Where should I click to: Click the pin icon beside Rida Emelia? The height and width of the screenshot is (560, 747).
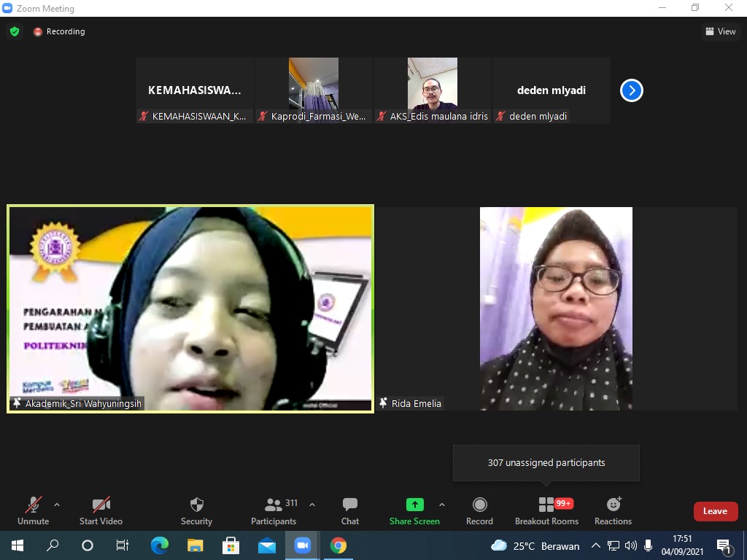point(383,403)
